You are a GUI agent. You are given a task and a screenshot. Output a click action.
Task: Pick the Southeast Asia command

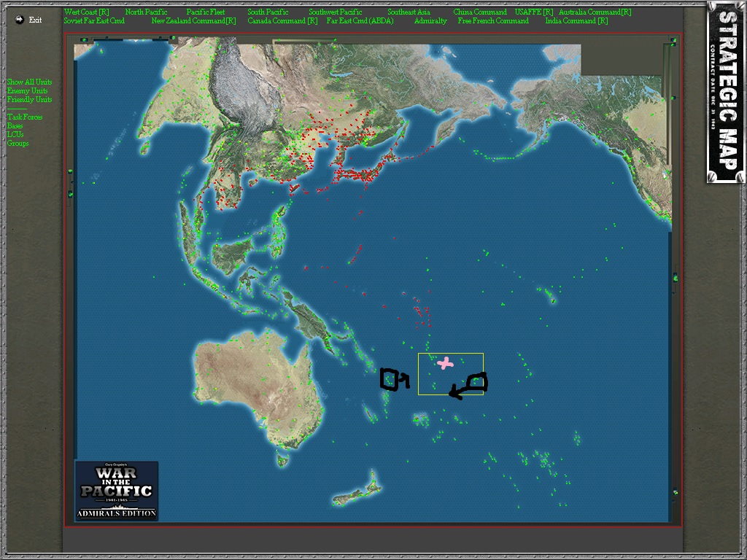click(409, 12)
